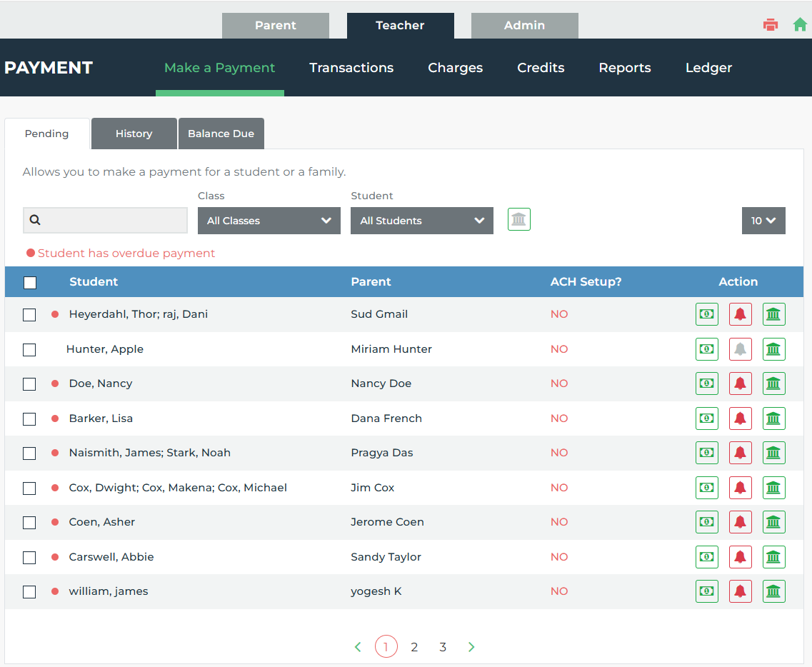Viewport: 812px width, 667px height.
Task: Click gray bell icon for Hunter, Apple
Action: [x=741, y=349]
